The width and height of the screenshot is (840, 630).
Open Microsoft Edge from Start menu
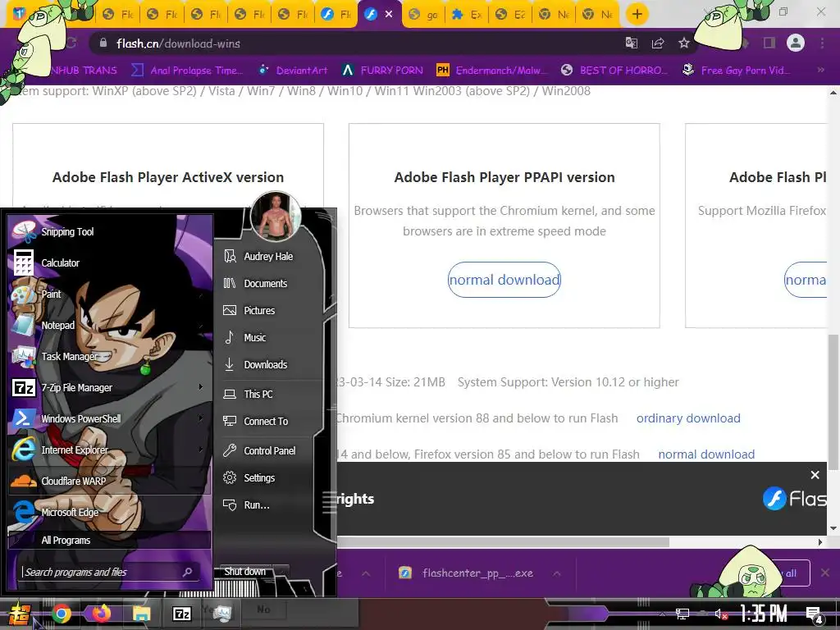[x=110, y=512]
